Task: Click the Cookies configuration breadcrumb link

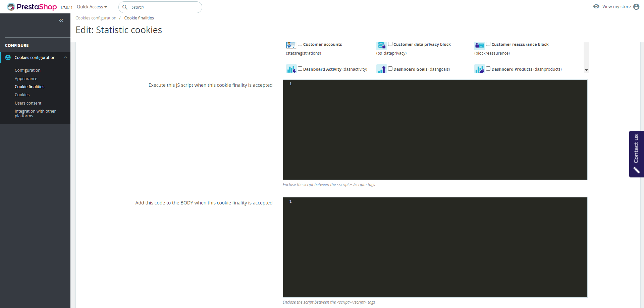Action: click(x=96, y=18)
